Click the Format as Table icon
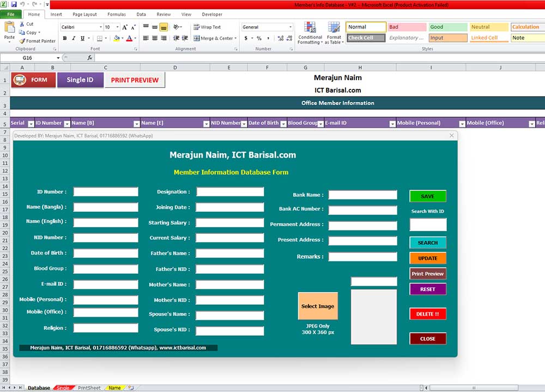The height and width of the screenshot is (392, 545). tap(334, 28)
